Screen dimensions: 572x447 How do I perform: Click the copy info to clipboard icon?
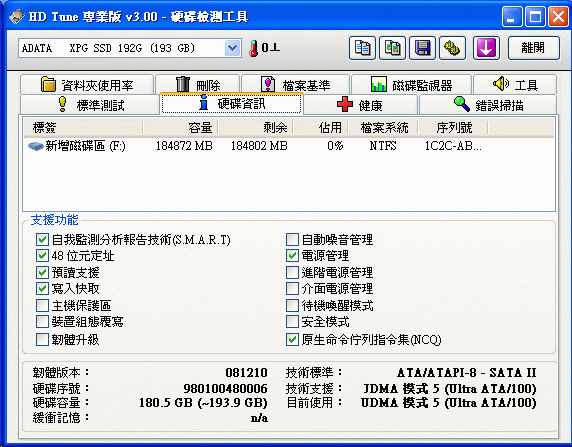click(x=362, y=48)
